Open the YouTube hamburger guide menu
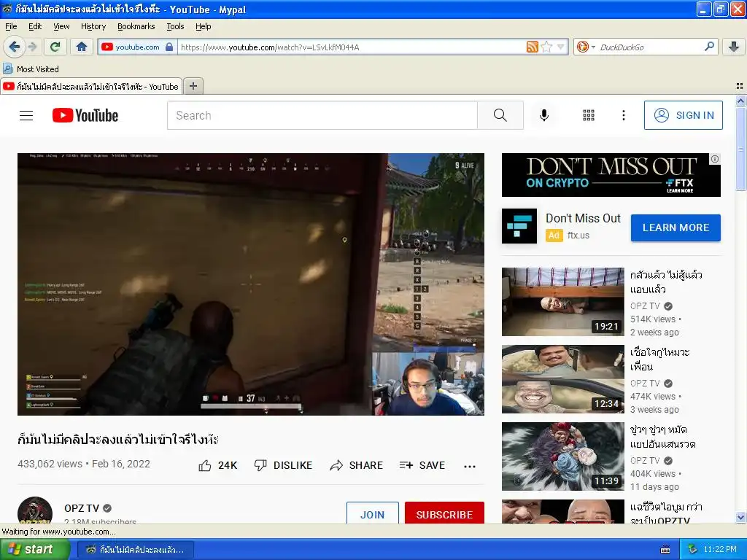The width and height of the screenshot is (747, 560). pyautogui.click(x=26, y=115)
